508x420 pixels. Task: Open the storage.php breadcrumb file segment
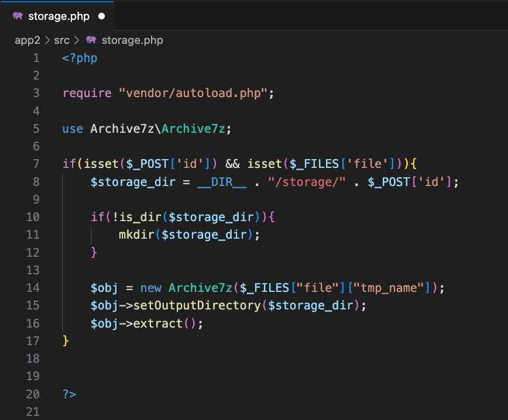[x=132, y=40]
